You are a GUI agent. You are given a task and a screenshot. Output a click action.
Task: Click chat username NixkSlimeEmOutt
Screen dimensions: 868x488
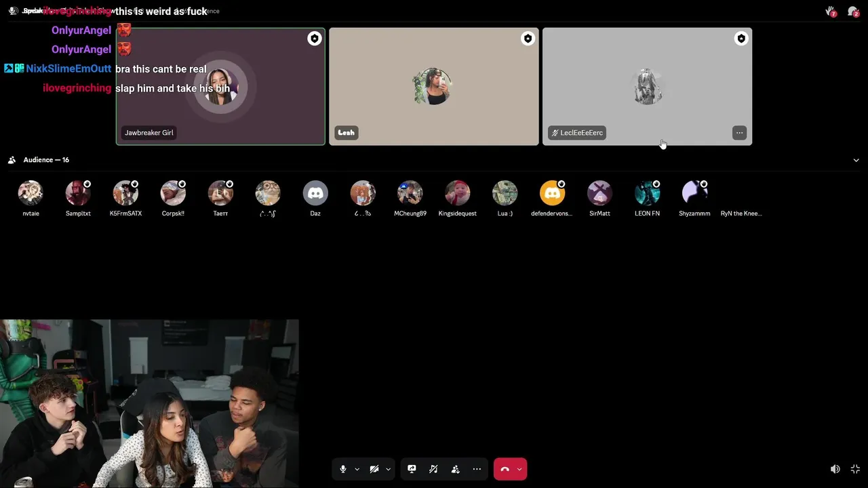pos(68,68)
